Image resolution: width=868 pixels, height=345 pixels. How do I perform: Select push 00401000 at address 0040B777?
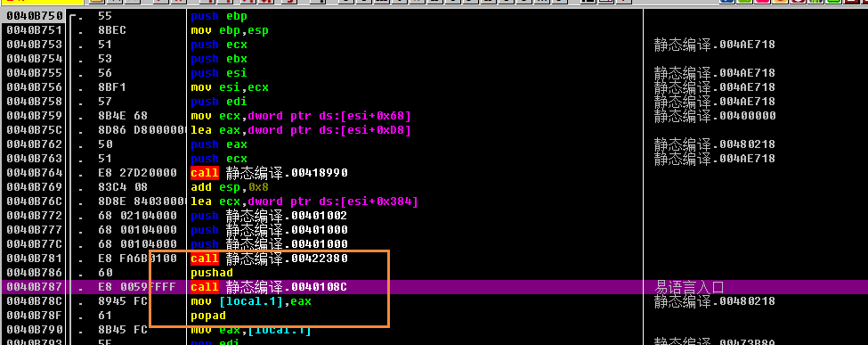coord(269,230)
